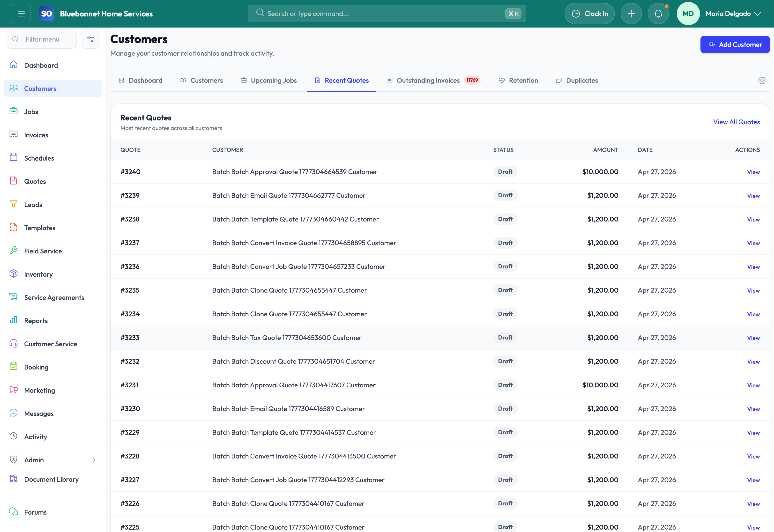Open menu filter settings sliders icon

pos(90,39)
